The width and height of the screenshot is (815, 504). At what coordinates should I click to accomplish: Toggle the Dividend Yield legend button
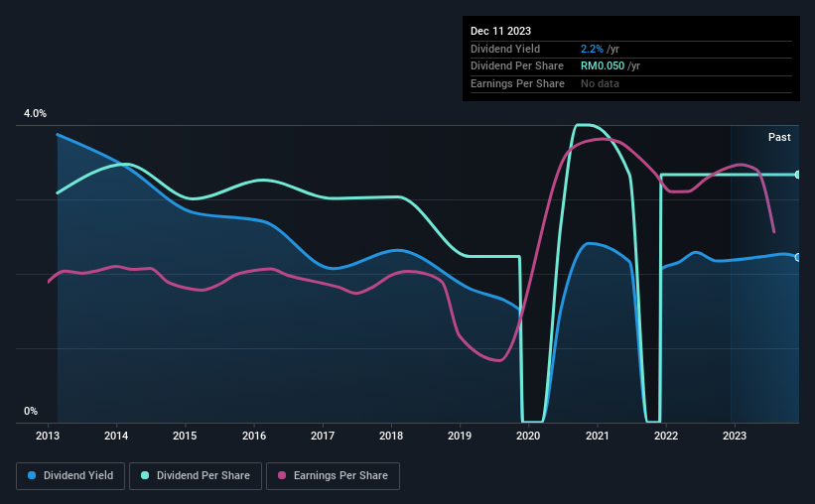(70, 476)
